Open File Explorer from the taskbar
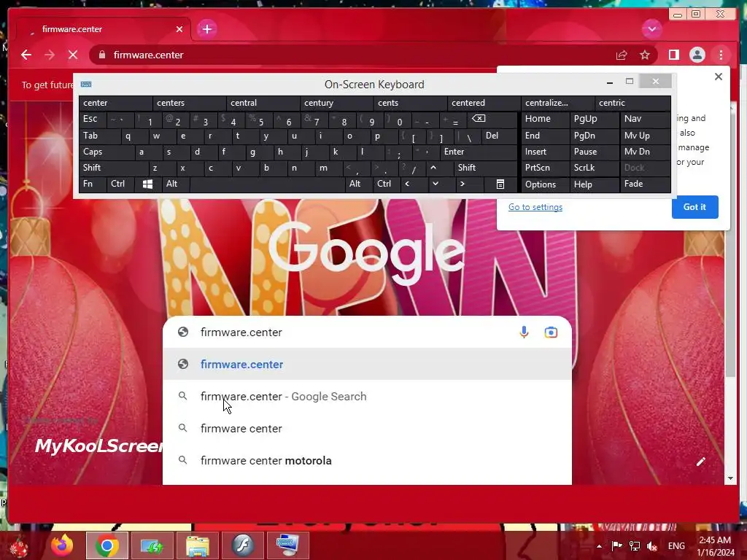This screenshot has width=747, height=560. pos(197,545)
